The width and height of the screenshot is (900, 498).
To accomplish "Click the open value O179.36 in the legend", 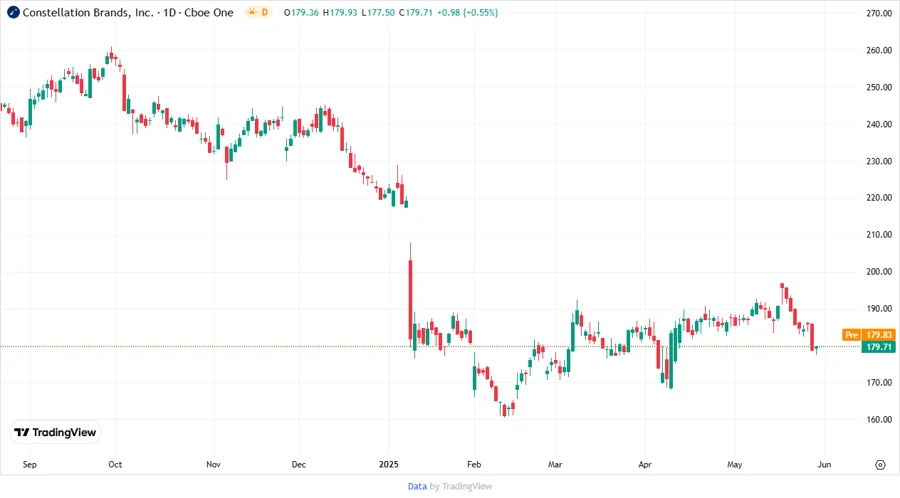I will point(301,12).
